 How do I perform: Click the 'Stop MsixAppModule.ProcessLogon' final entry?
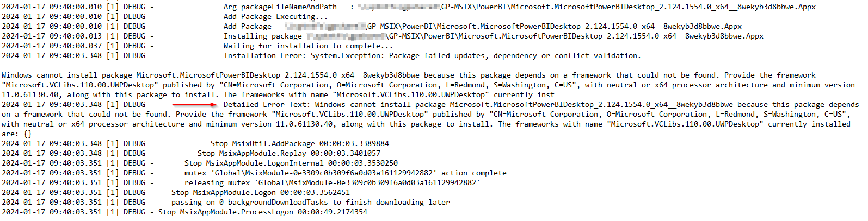point(263,212)
